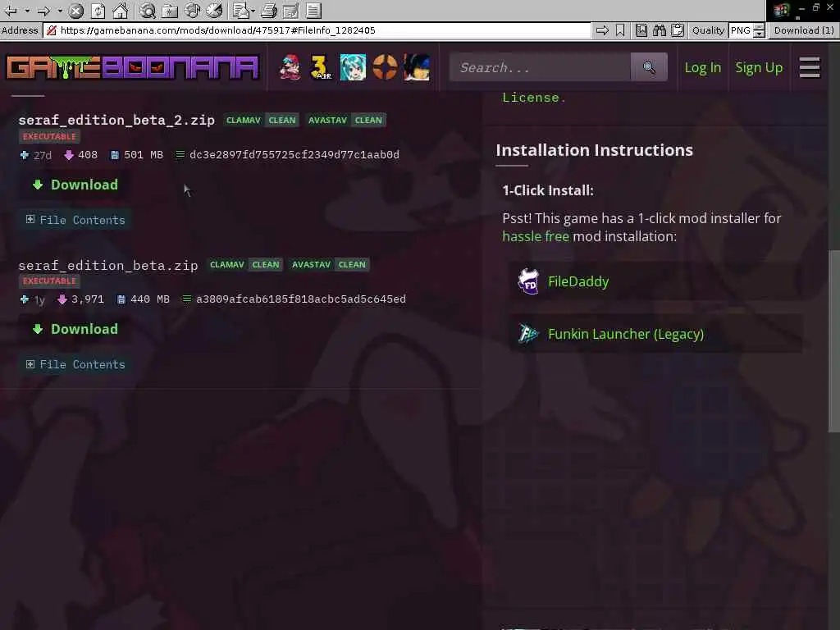This screenshot has height=630, width=840.
Task: Click the Windows flag logo icon
Action: pos(781,10)
